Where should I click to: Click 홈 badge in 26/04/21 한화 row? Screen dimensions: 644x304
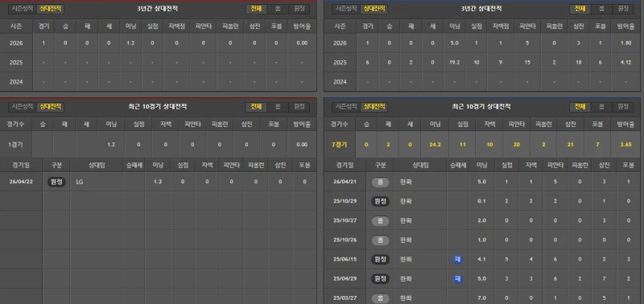(380, 182)
